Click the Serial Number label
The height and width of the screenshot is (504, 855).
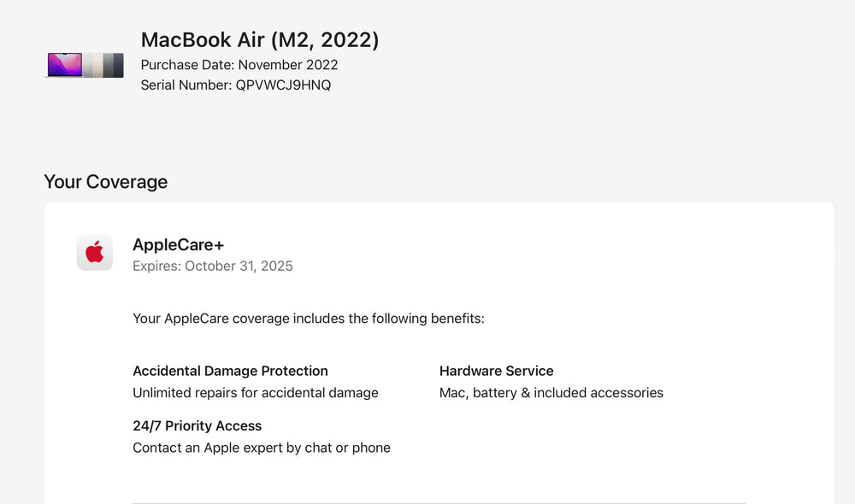pyautogui.click(x=186, y=85)
